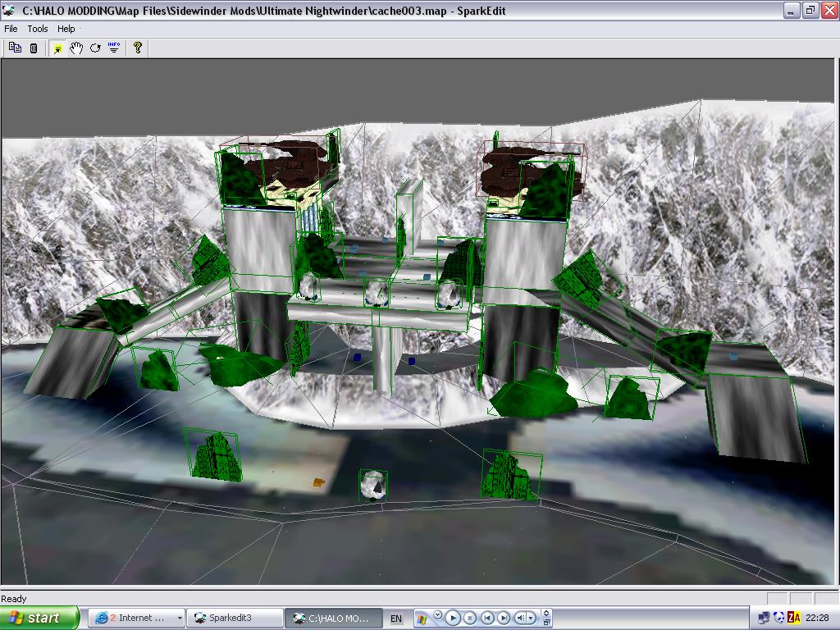Open the taskbar player volume dropdown arrow
840x630 pixels.
[532, 619]
